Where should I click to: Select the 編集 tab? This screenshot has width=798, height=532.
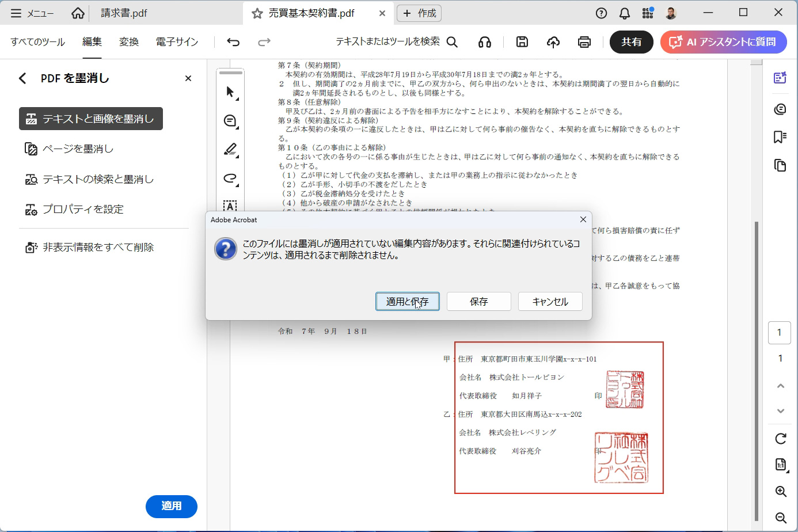tap(92, 42)
